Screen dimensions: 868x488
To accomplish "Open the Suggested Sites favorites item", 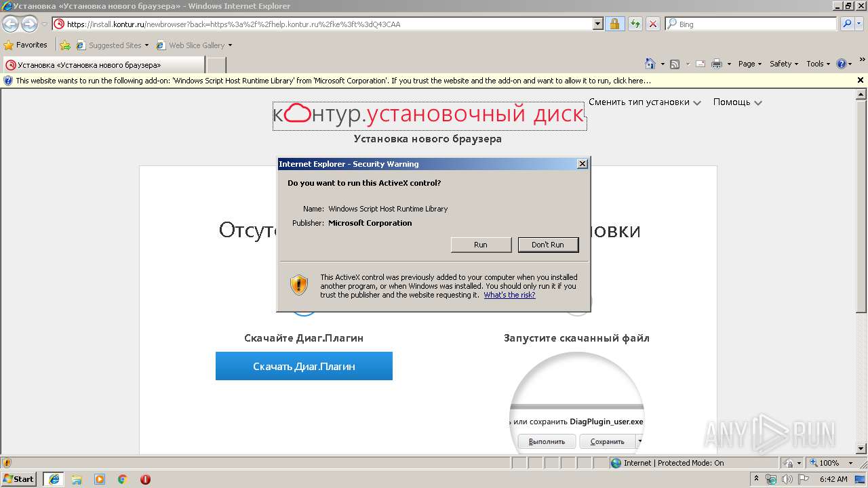I will coord(112,45).
